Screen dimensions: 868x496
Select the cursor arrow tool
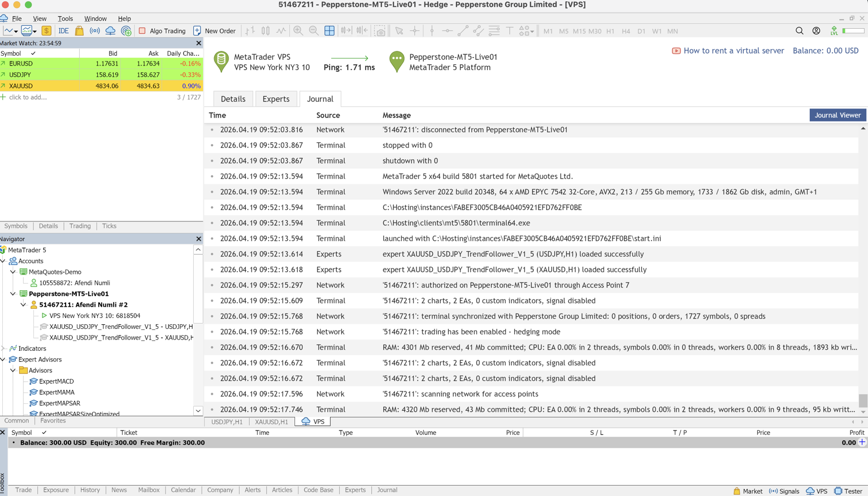pos(399,31)
